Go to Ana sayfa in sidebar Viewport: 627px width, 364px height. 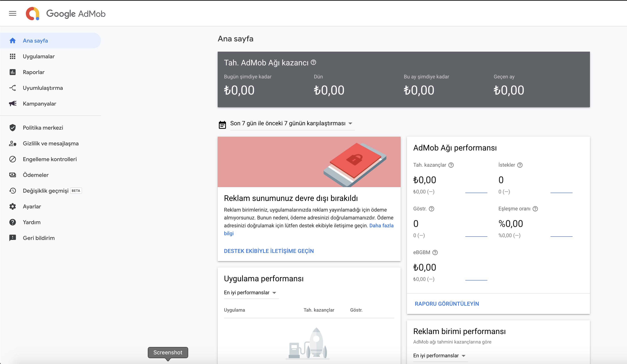50,41
